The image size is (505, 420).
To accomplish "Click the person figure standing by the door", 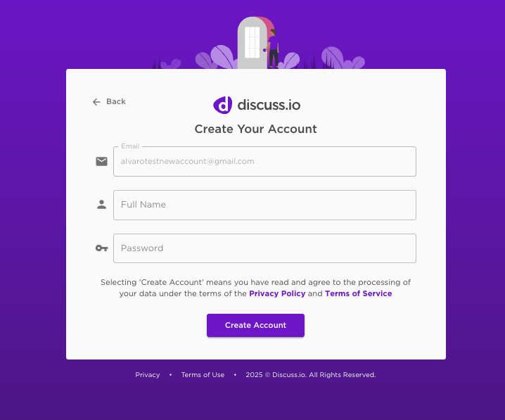I will tap(273, 49).
